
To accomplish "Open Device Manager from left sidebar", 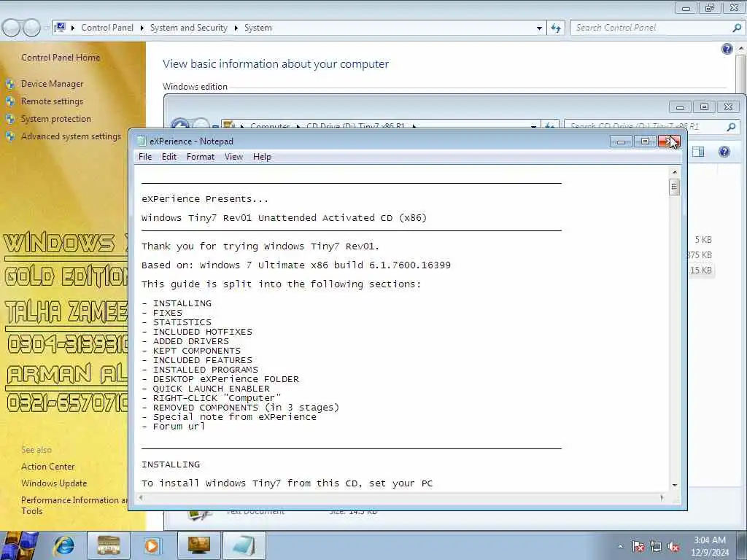I will pyautogui.click(x=52, y=84).
